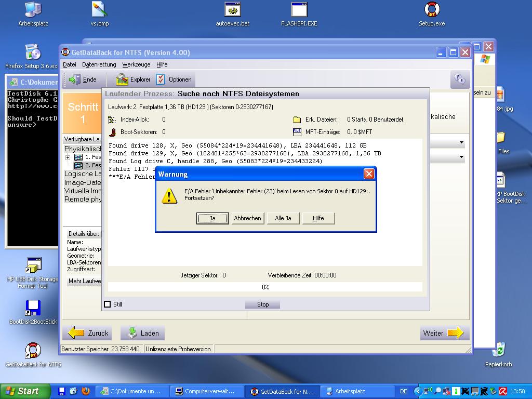Select the vs.bmp desktop file icon
Viewport: 532px width, 399px height.
[99, 14]
